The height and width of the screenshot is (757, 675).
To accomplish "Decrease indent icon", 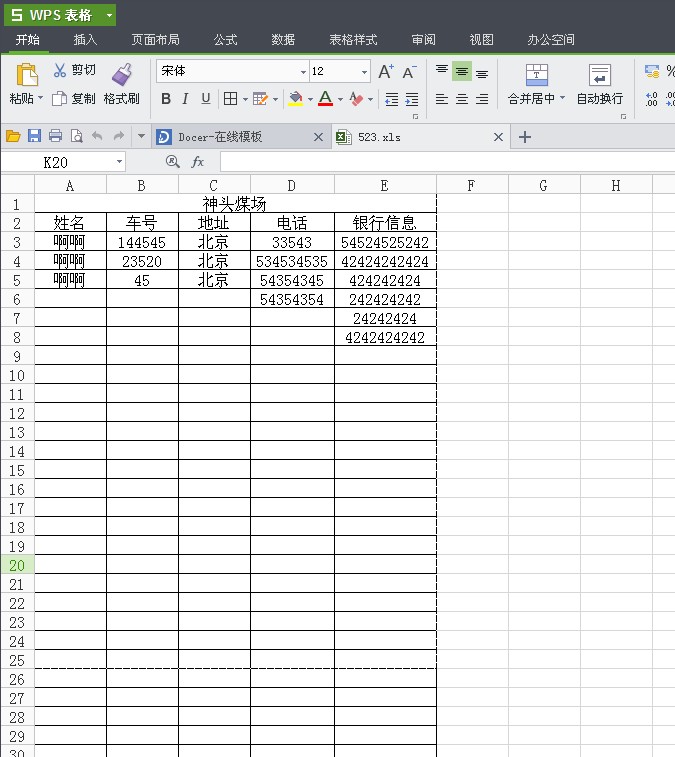I will (392, 99).
